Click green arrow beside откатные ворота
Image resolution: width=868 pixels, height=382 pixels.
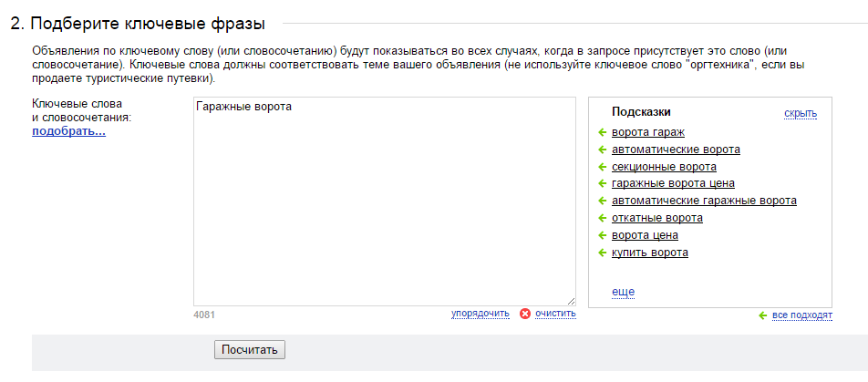tap(603, 218)
